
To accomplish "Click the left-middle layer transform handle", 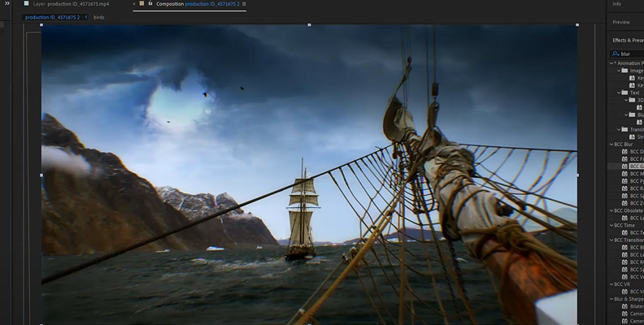I will coord(41,175).
